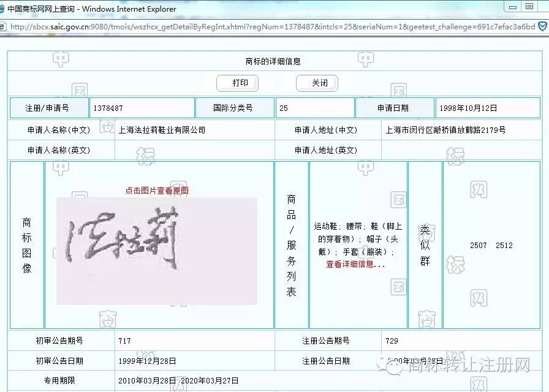Click the 初审公告日期 label
The height and width of the screenshot is (392, 549).
[59, 361]
